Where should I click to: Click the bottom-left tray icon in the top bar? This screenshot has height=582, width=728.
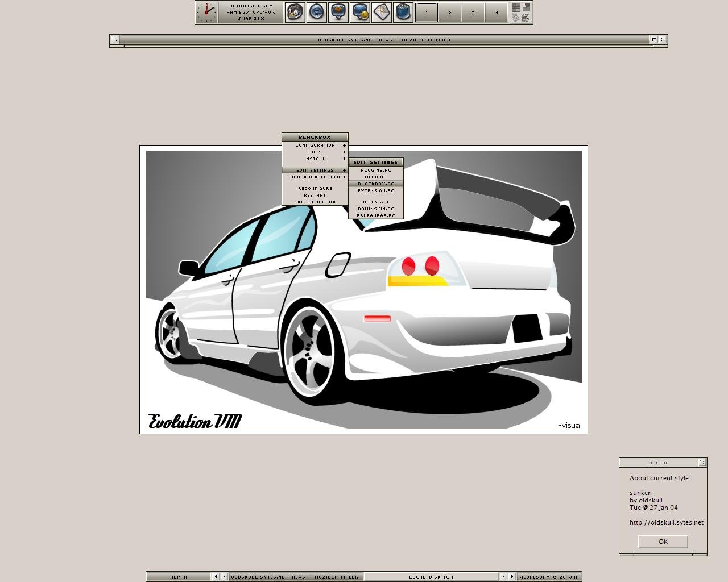(x=516, y=18)
